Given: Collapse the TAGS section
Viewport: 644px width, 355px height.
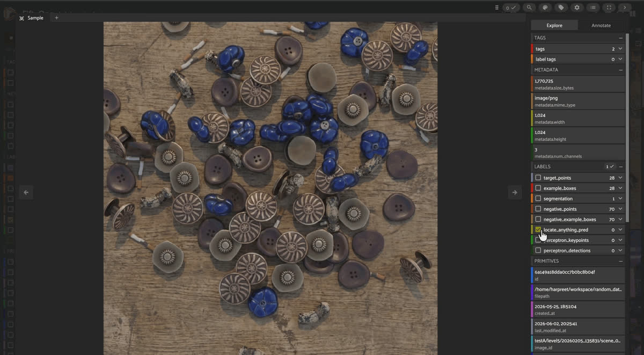Looking at the screenshot, I should [x=621, y=38].
